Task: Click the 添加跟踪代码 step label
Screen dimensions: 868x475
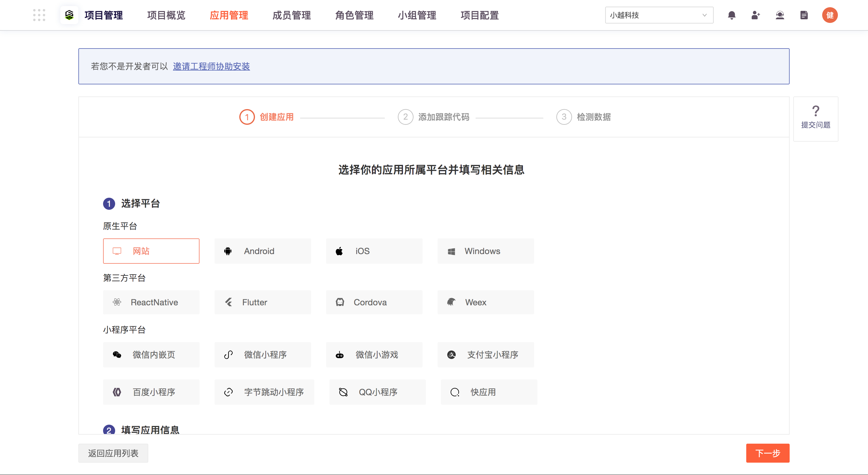Action: 444,117
